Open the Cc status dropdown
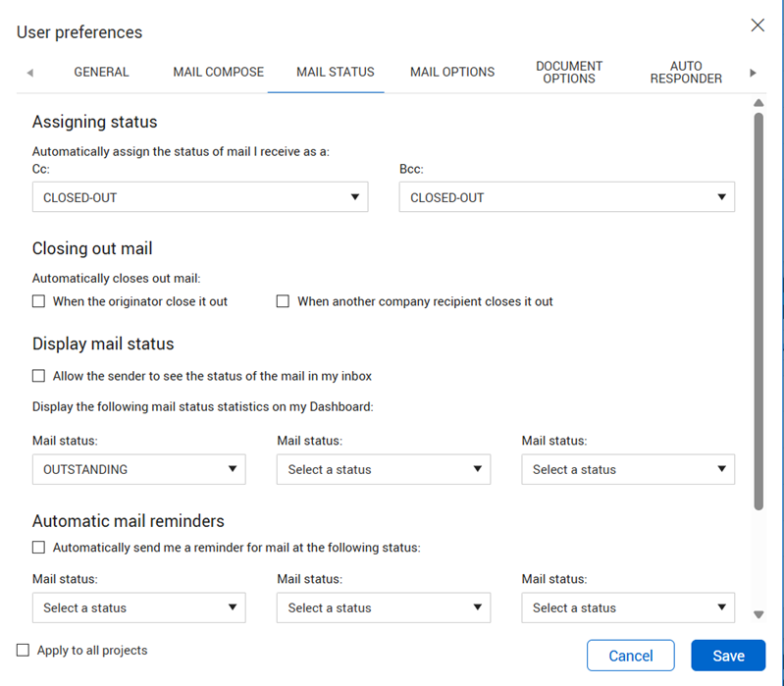This screenshot has height=686, width=784. (200, 197)
